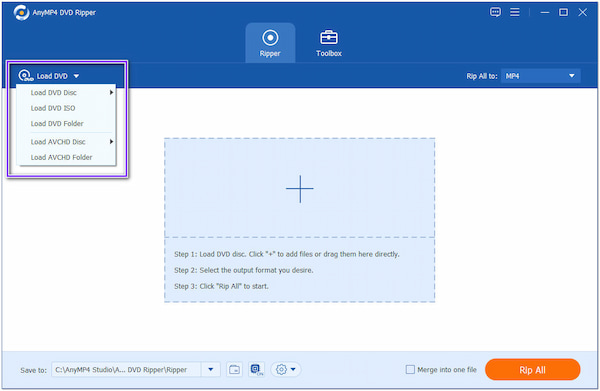This screenshot has width=600, height=391.
Task: Switch to the Toolbox tab
Action: pyautogui.click(x=329, y=43)
